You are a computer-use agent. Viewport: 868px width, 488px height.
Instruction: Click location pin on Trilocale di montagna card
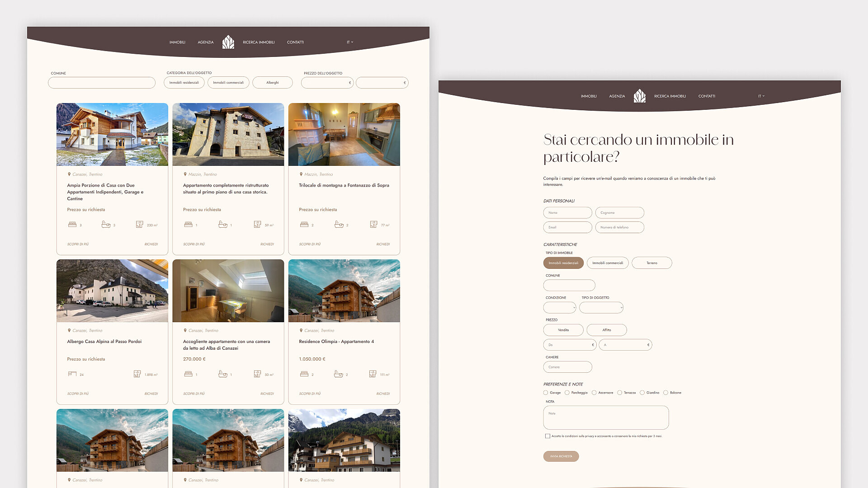pyautogui.click(x=301, y=174)
